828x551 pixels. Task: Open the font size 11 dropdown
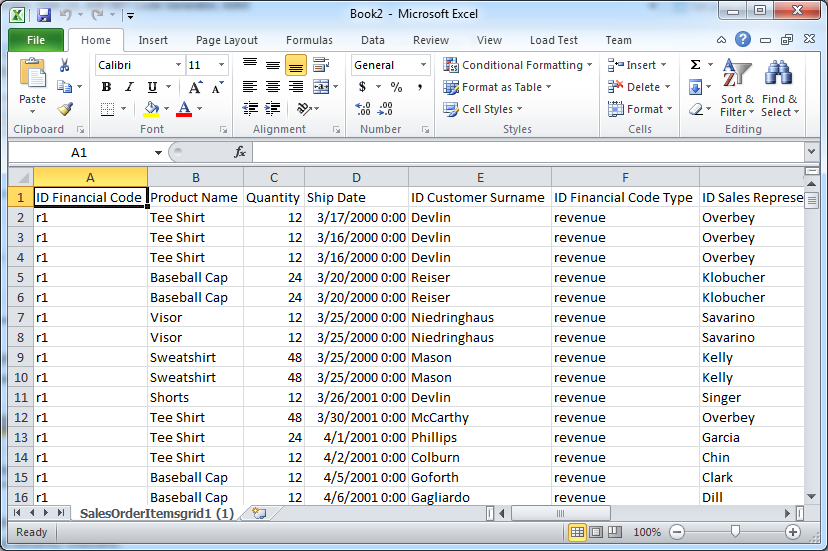pos(221,65)
